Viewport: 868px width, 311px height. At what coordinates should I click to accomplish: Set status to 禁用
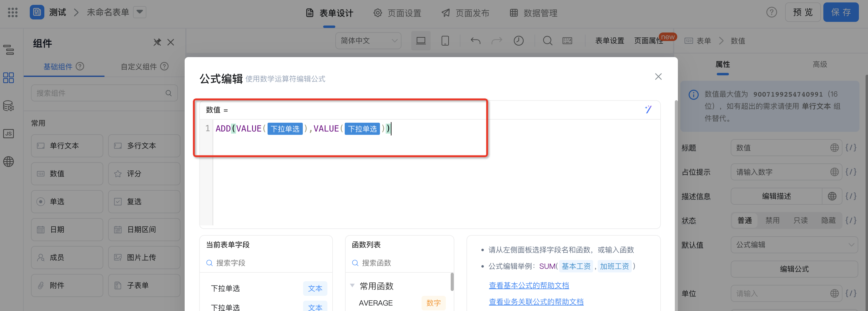(772, 220)
